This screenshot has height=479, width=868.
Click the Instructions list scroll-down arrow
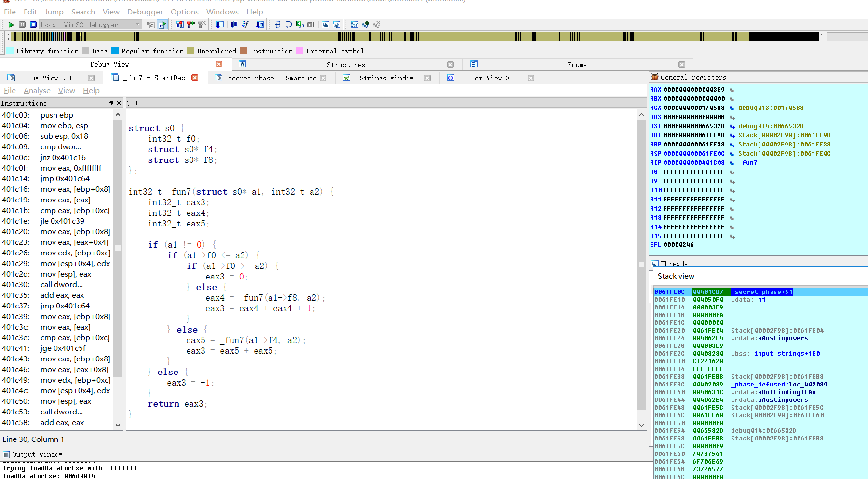(x=118, y=425)
